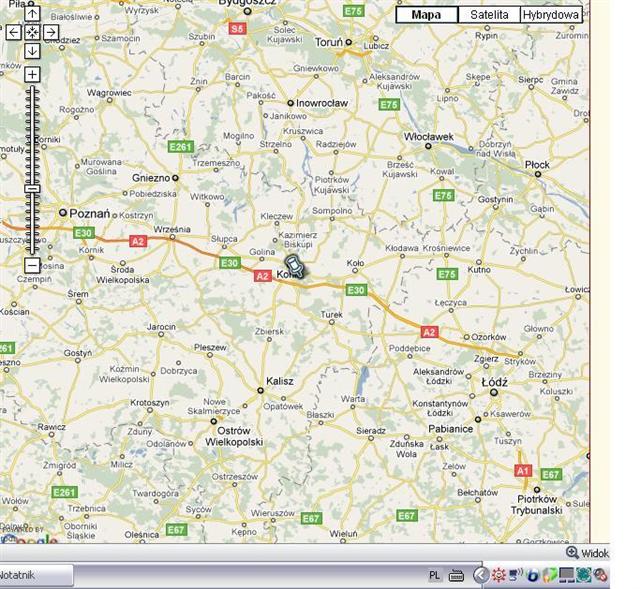Switch to Satelita view
640x589 pixels.
click(489, 15)
